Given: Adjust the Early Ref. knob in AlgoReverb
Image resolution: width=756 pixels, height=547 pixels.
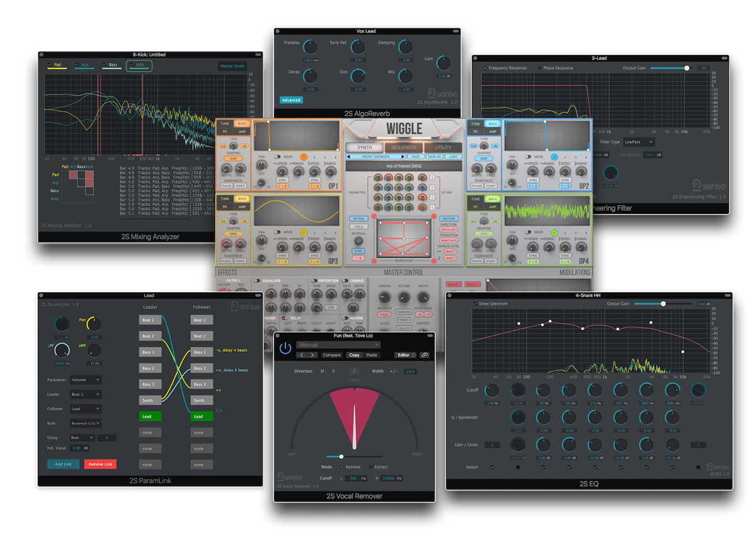Looking at the screenshot, I should pyautogui.click(x=357, y=47).
